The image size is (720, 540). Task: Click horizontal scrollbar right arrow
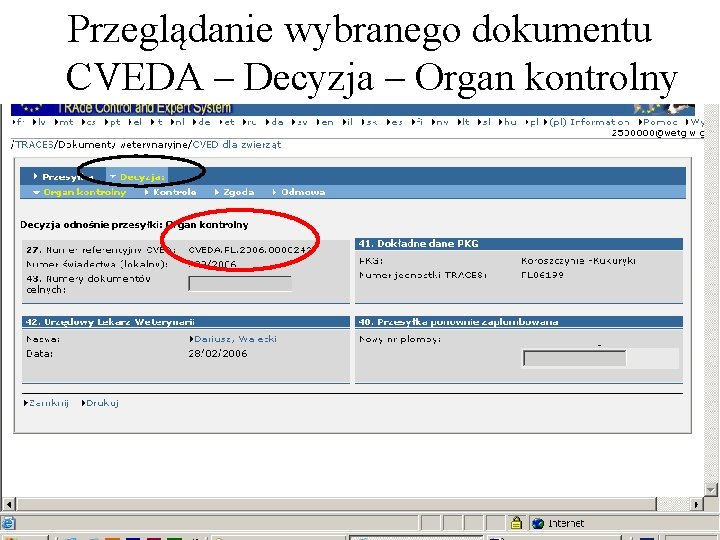696,504
